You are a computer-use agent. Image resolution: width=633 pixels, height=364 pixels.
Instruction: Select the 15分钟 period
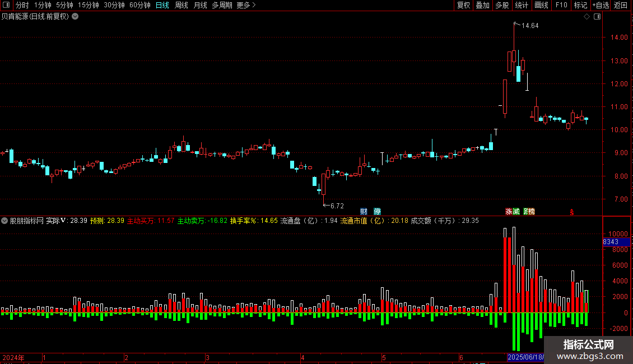pyautogui.click(x=89, y=5)
